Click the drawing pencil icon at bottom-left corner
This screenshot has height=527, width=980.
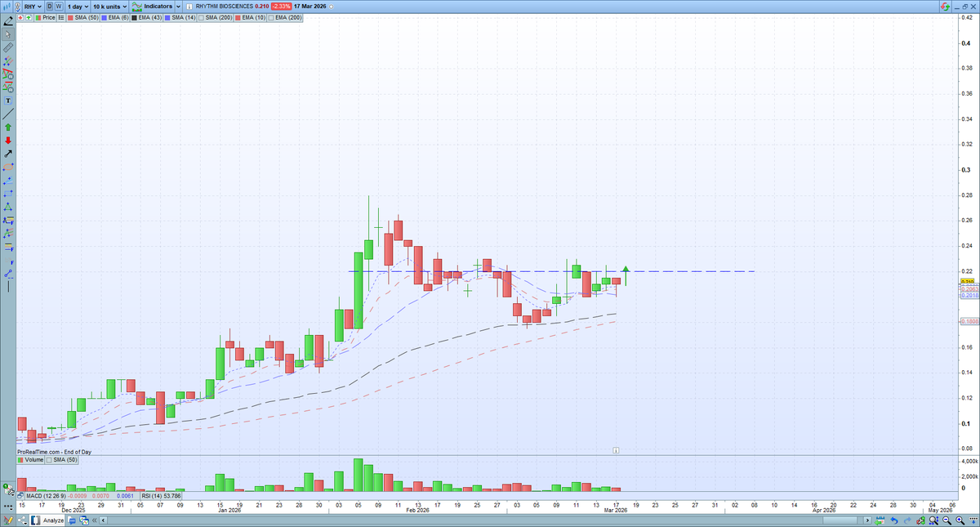(x=8, y=520)
